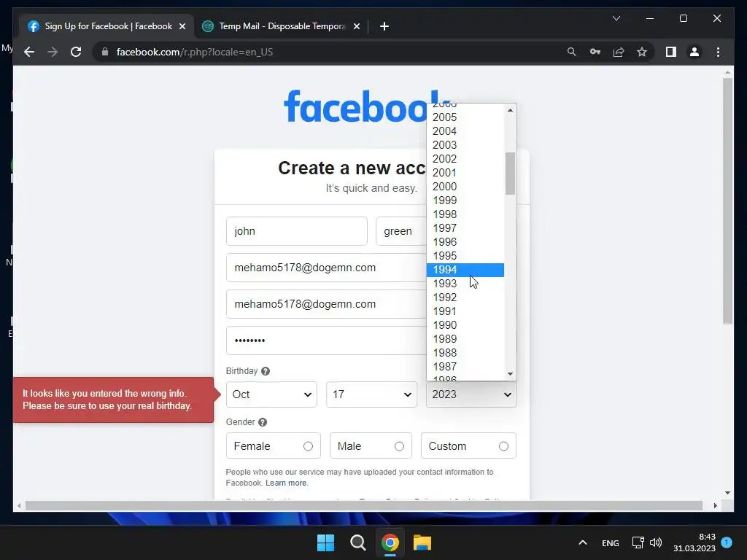Open the address bar zoom magnifier icon
This screenshot has width=747, height=560.
572,52
